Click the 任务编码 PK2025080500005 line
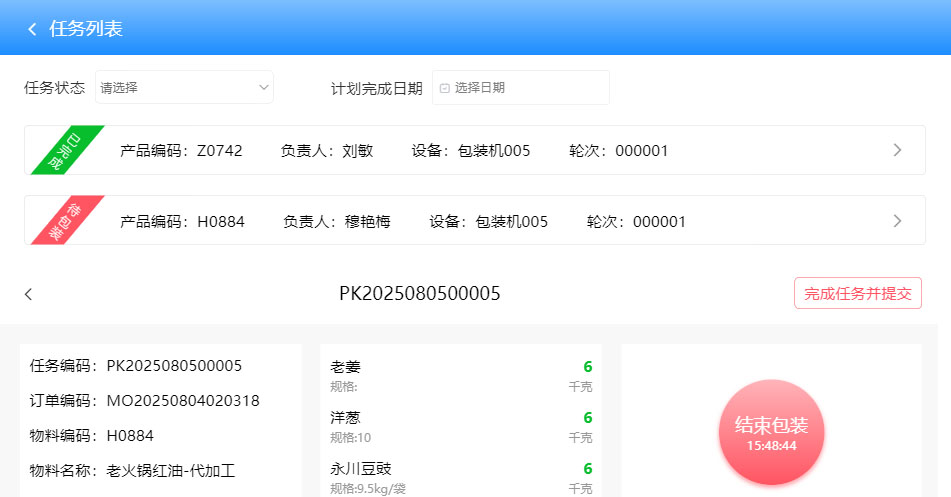This screenshot has width=951, height=497. pos(136,365)
